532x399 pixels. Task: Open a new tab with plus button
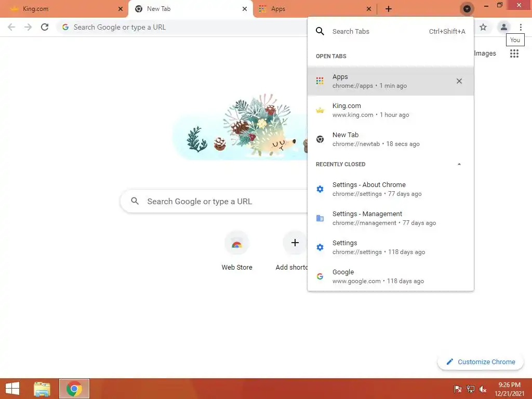pos(389,9)
